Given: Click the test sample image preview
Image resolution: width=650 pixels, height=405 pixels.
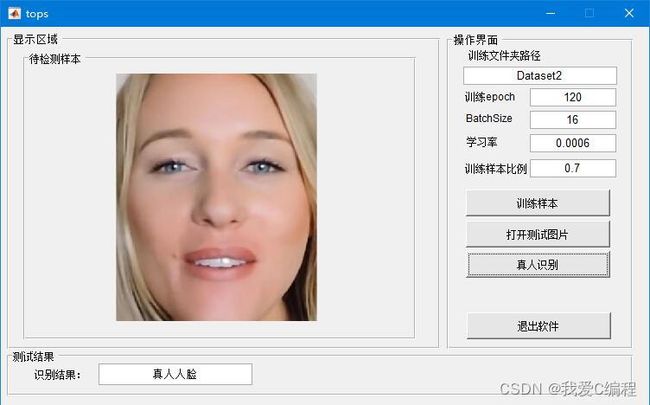Looking at the screenshot, I should [x=216, y=197].
